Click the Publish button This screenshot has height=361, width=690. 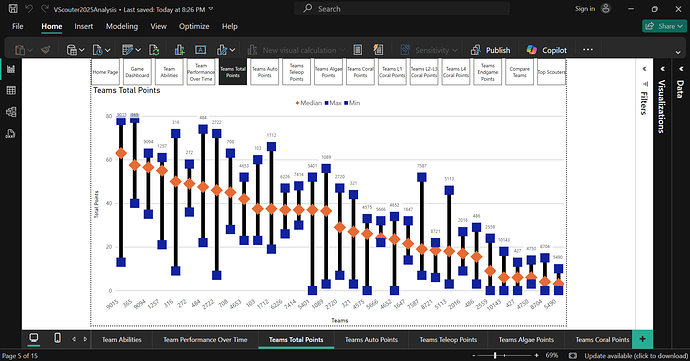point(490,50)
